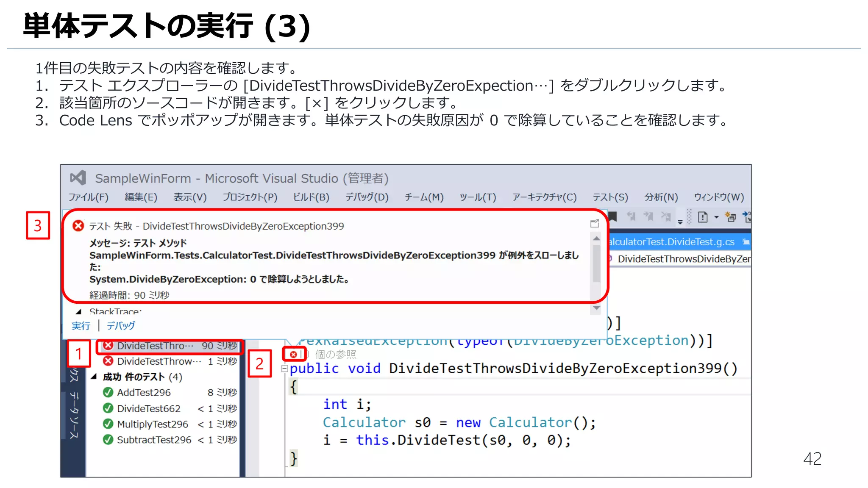The height and width of the screenshot is (488, 868).
Task: Open ファイル(F) menu
Action: point(89,197)
